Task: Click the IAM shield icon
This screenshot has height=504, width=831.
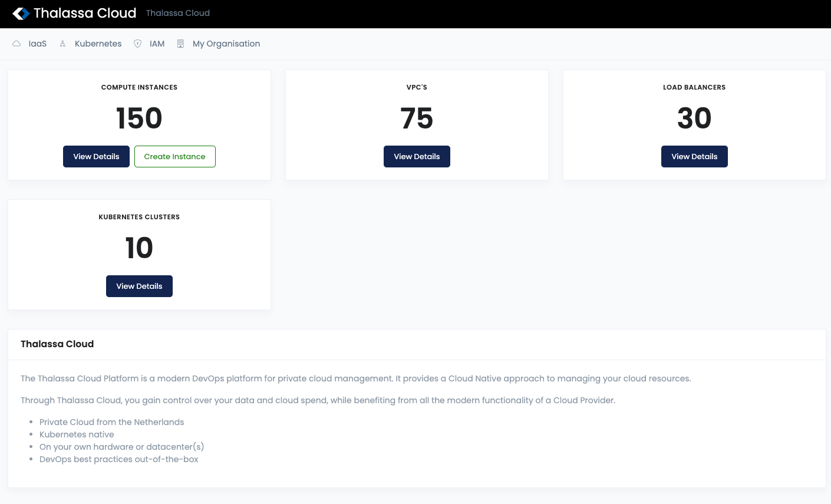Action: point(137,44)
